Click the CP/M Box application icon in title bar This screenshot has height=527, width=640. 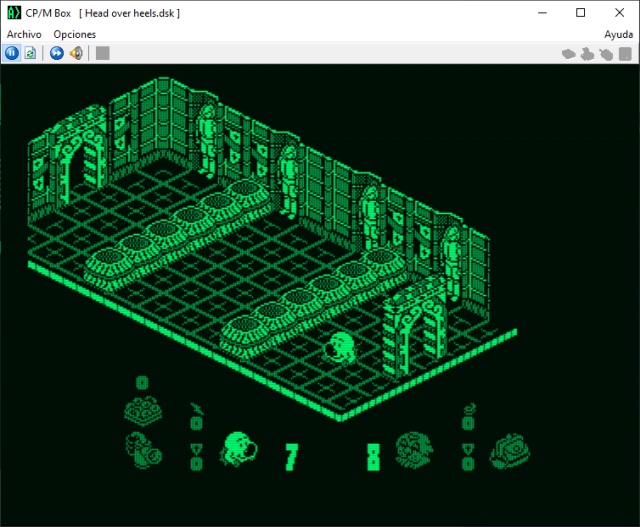pyautogui.click(x=14, y=13)
